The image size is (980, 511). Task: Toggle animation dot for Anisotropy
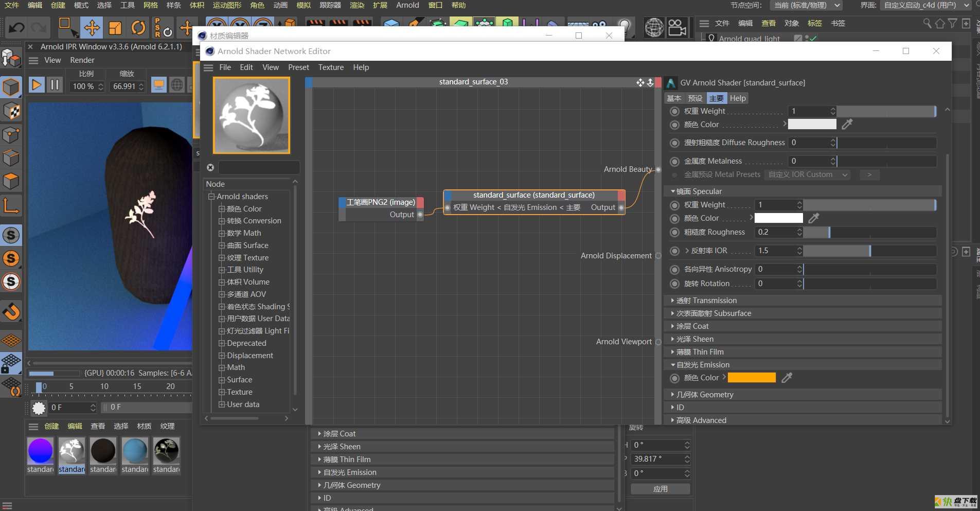674,269
